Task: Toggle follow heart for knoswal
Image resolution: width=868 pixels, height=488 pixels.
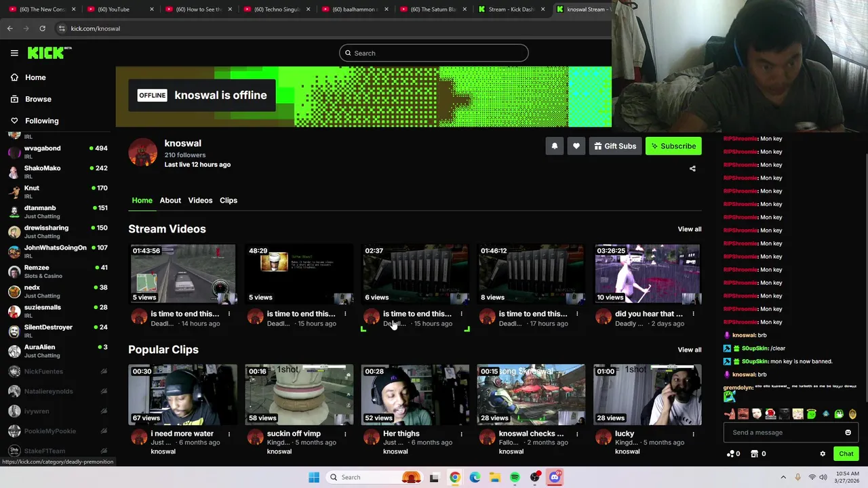Action: pyautogui.click(x=576, y=146)
